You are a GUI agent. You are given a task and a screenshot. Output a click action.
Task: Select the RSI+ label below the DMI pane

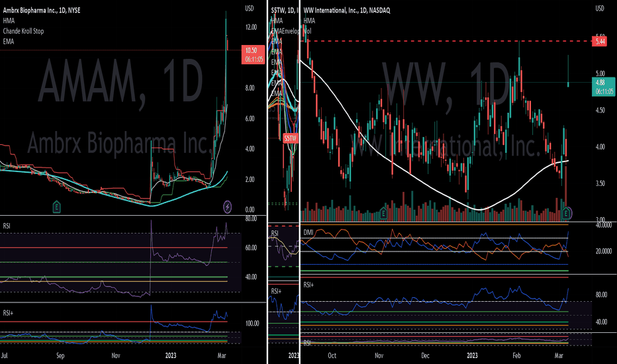click(308, 285)
